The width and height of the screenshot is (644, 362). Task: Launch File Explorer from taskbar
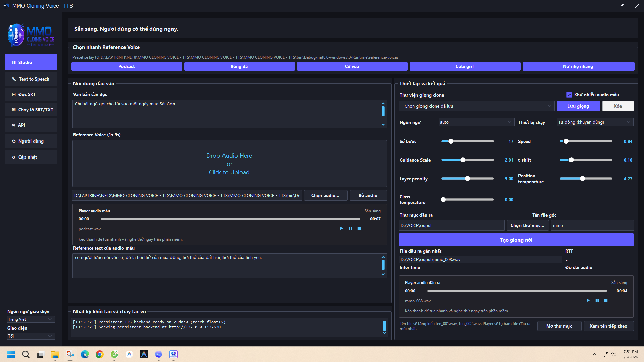55,354
